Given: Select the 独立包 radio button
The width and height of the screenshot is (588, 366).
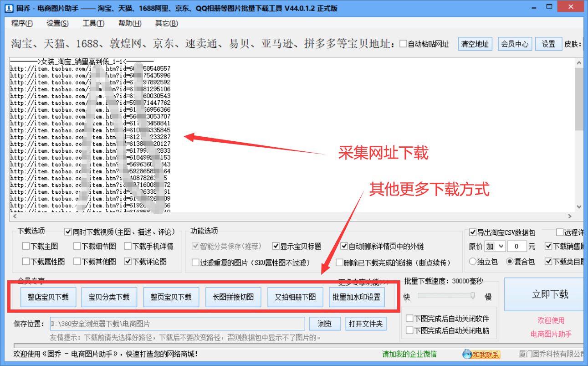Looking at the screenshot, I should point(473,261).
